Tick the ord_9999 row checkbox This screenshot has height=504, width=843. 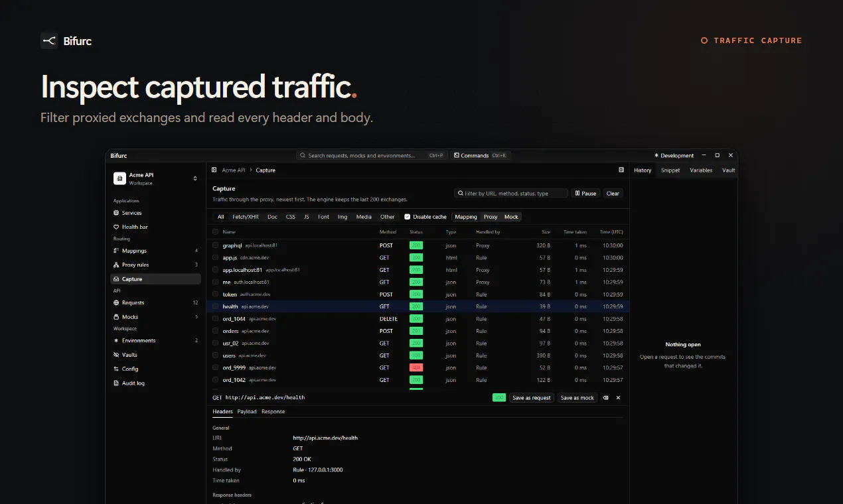tap(215, 367)
